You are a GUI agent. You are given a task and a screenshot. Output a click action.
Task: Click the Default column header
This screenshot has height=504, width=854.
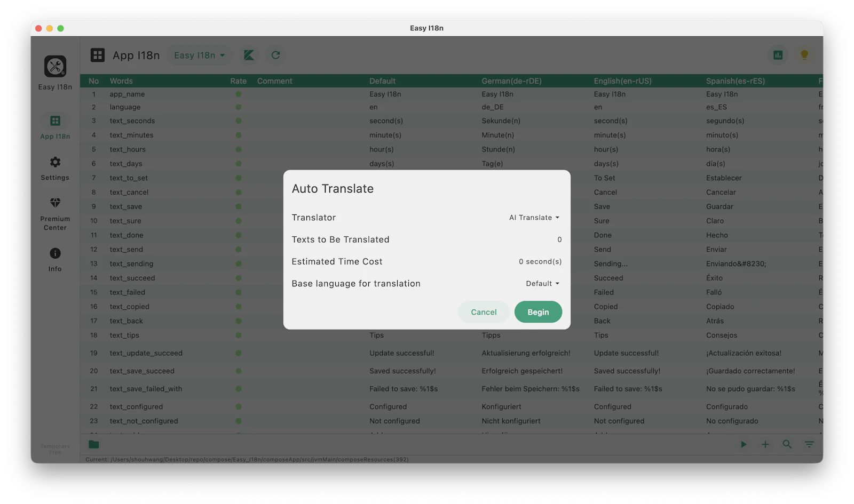click(382, 81)
